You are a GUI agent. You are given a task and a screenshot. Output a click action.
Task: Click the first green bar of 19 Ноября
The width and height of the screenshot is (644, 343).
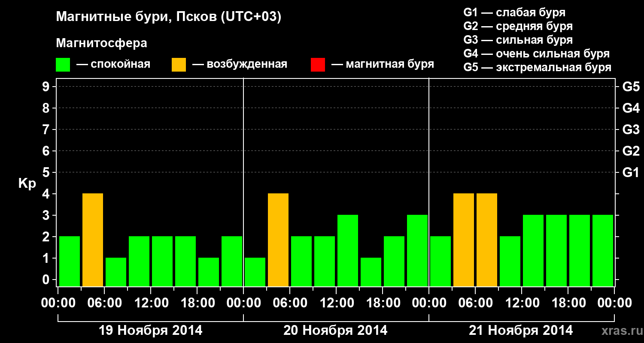click(x=70, y=261)
